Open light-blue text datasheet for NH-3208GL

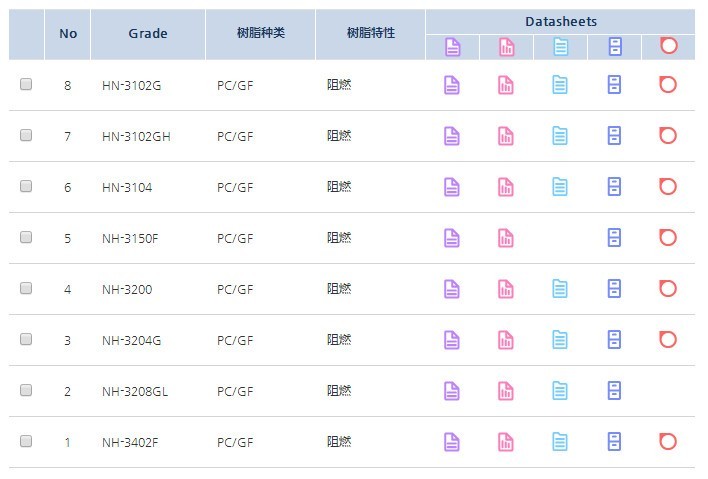560,391
